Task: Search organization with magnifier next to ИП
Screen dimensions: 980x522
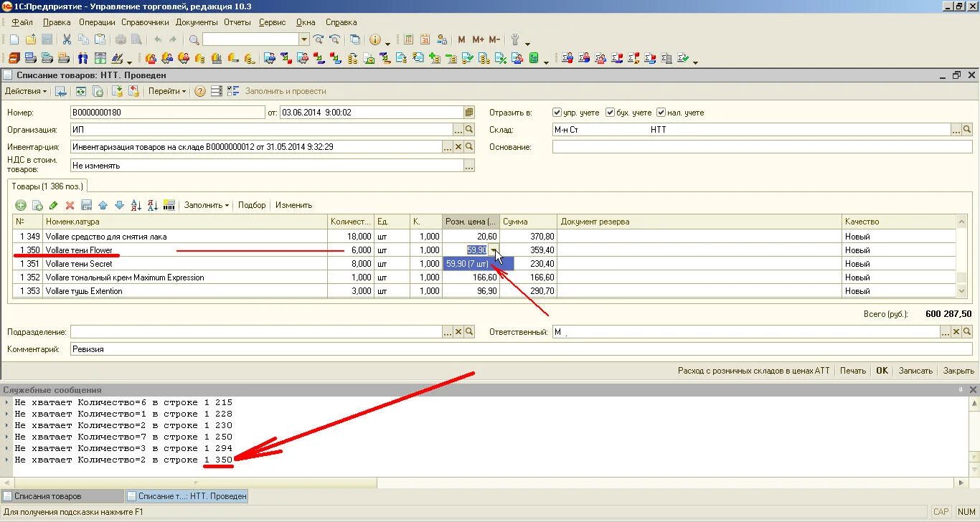Action: click(x=469, y=130)
